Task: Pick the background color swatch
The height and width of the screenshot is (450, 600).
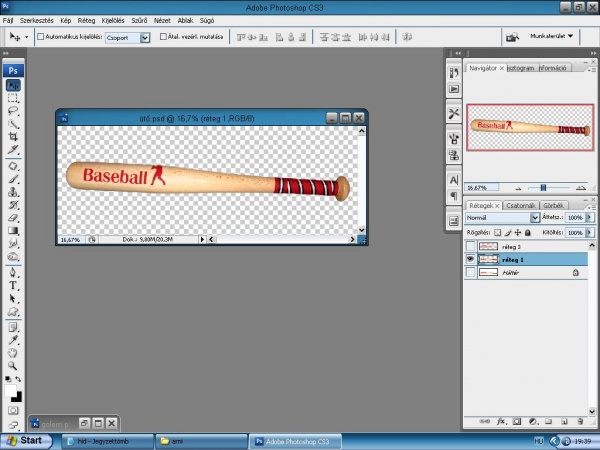Action: pos(18,398)
